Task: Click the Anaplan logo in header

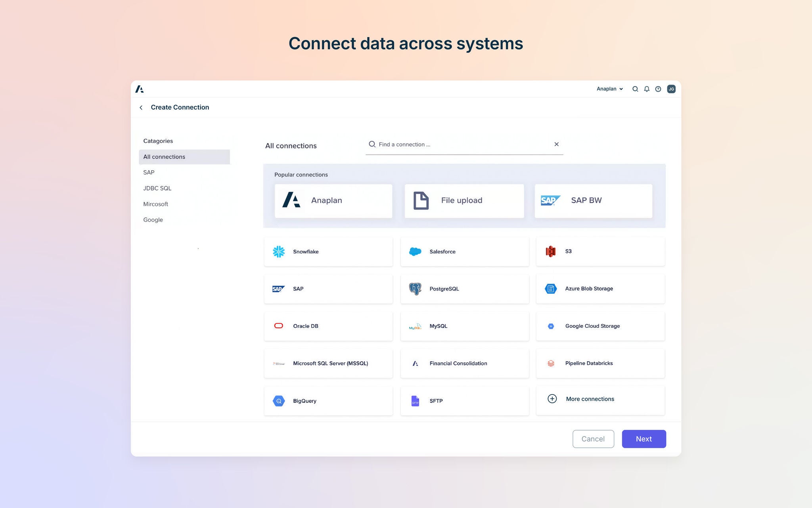Action: click(140, 89)
